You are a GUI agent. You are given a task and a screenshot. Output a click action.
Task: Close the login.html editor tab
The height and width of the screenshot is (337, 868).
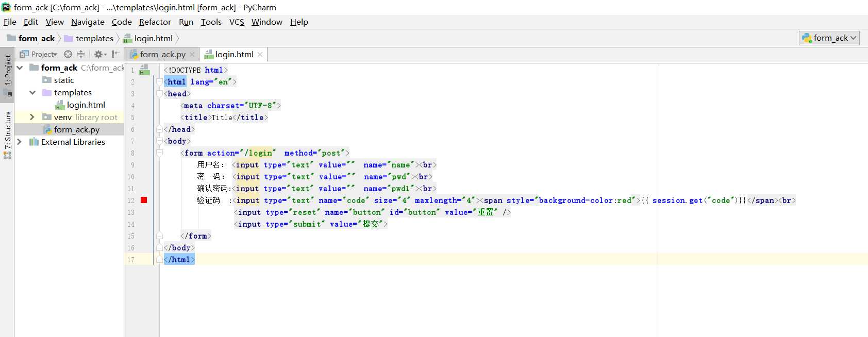pyautogui.click(x=260, y=55)
